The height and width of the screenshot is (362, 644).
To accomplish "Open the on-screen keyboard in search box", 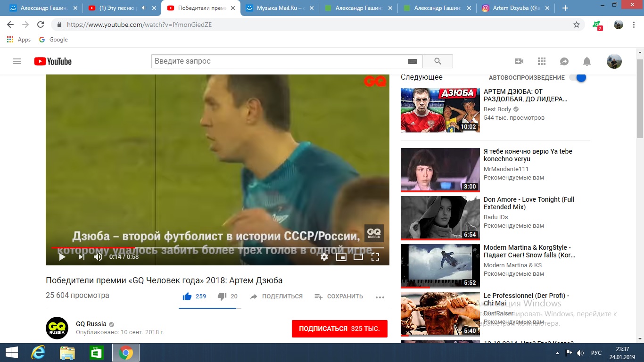I will tap(412, 61).
